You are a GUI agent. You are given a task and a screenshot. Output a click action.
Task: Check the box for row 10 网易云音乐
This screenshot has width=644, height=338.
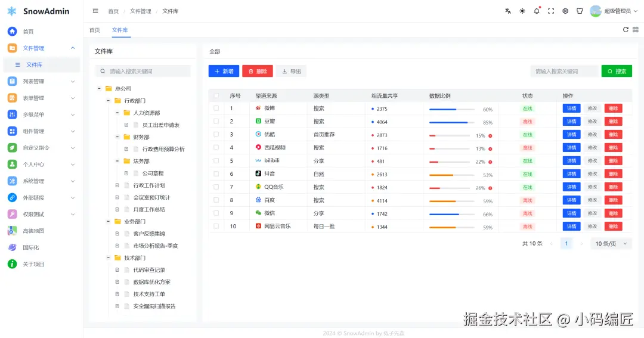click(216, 227)
